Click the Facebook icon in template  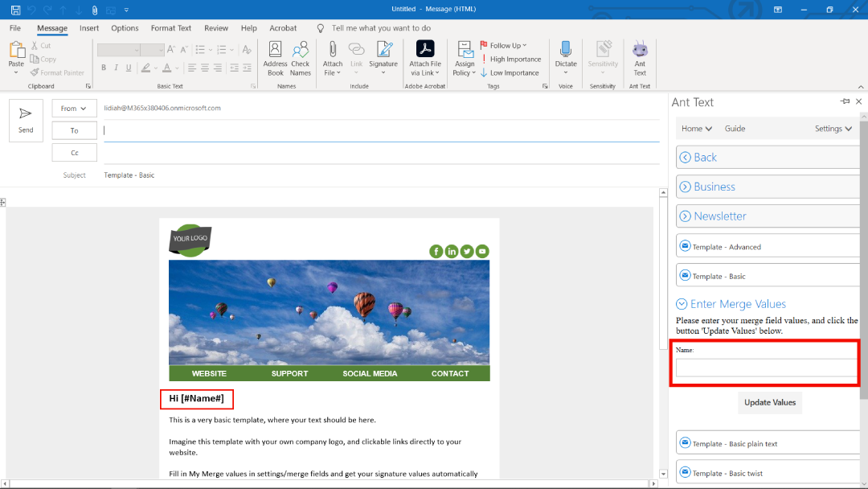436,251
